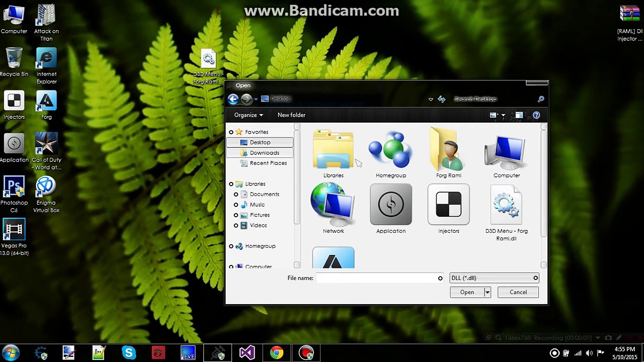Expand the Open button split arrow

tap(487, 292)
